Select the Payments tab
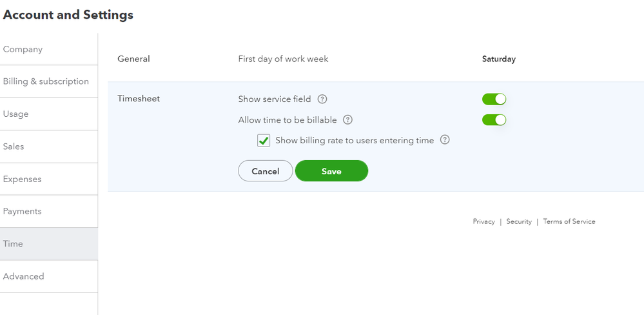This screenshot has height=315, width=644. (x=22, y=211)
